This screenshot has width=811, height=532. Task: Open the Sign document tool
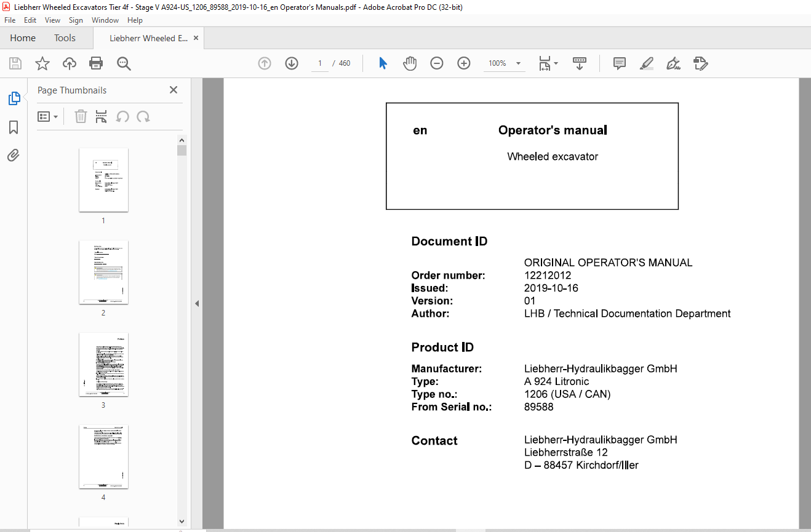pyautogui.click(x=673, y=63)
